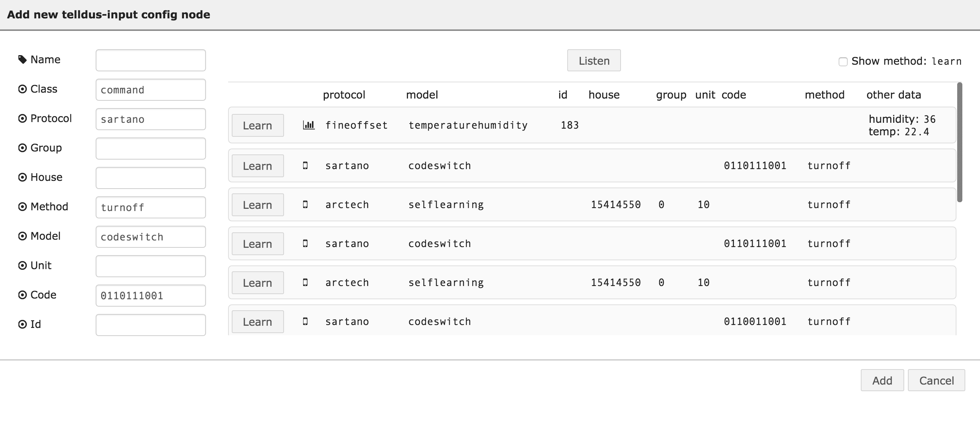Click the Add button
This screenshot has height=425, width=980.
click(882, 380)
